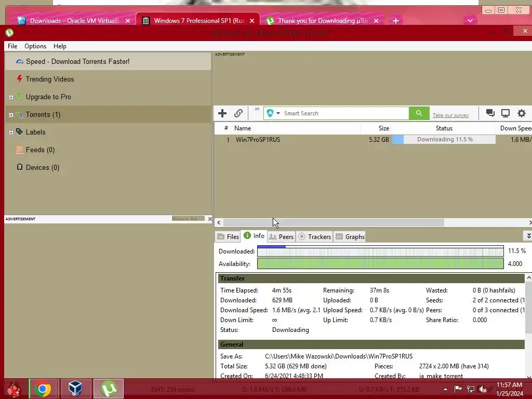
Task: Click the Add Torrent plus icon
Action: [x=222, y=113]
